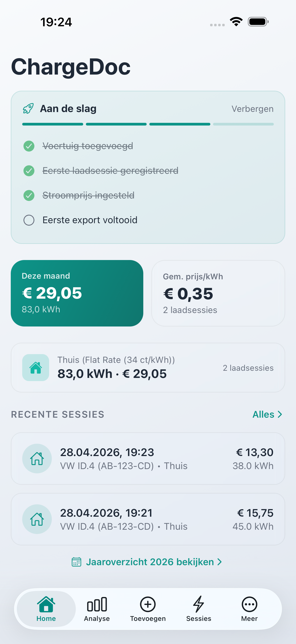Tap the rocket icon beside Aan de slag
Viewport: 296px width, 644px height.
(x=28, y=108)
